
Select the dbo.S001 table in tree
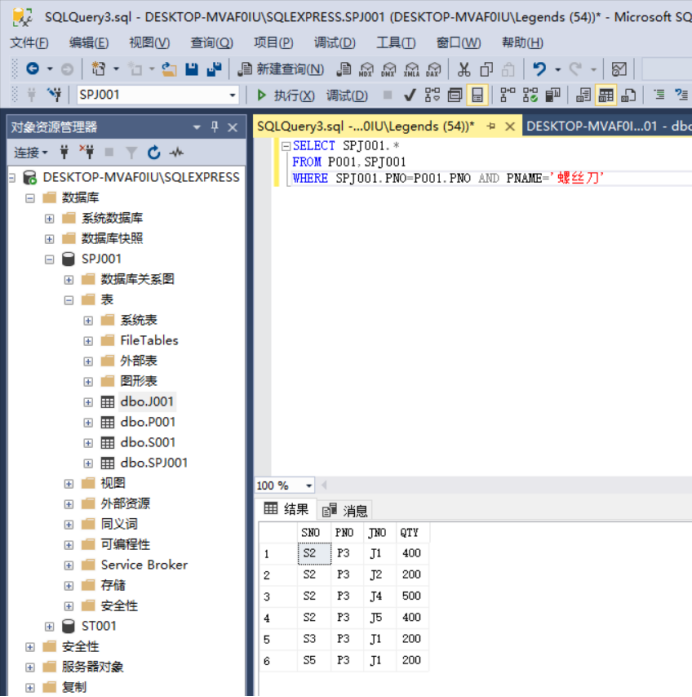[148, 443]
